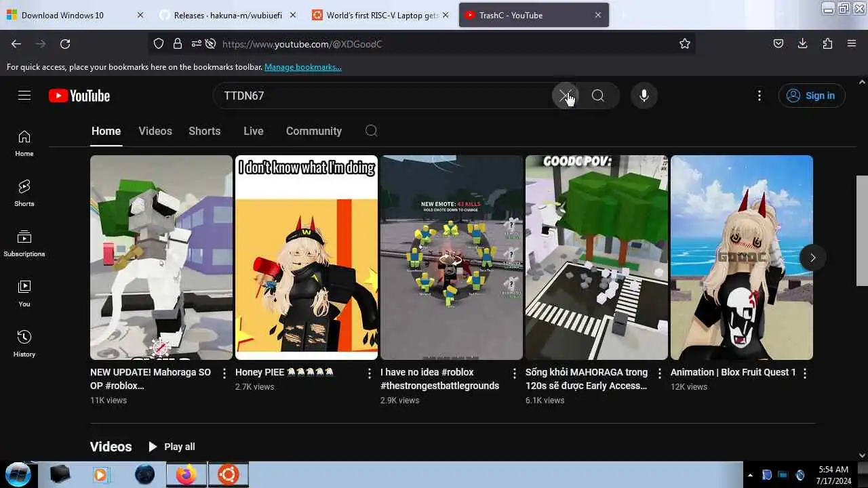This screenshot has width=868, height=488.
Task: Switch to the channel Shorts tab
Action: [x=205, y=131]
